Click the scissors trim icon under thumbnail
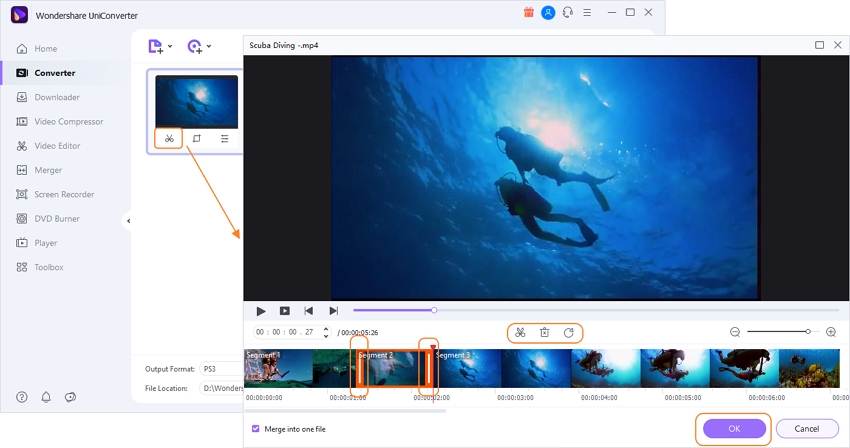Screen dimensions: 850x448 coord(169,139)
